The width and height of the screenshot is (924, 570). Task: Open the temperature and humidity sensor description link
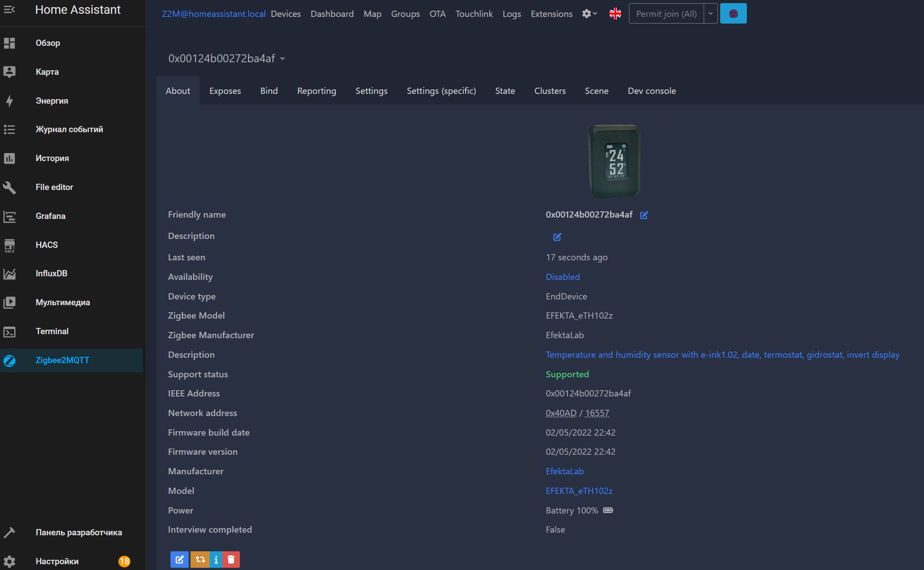[722, 355]
